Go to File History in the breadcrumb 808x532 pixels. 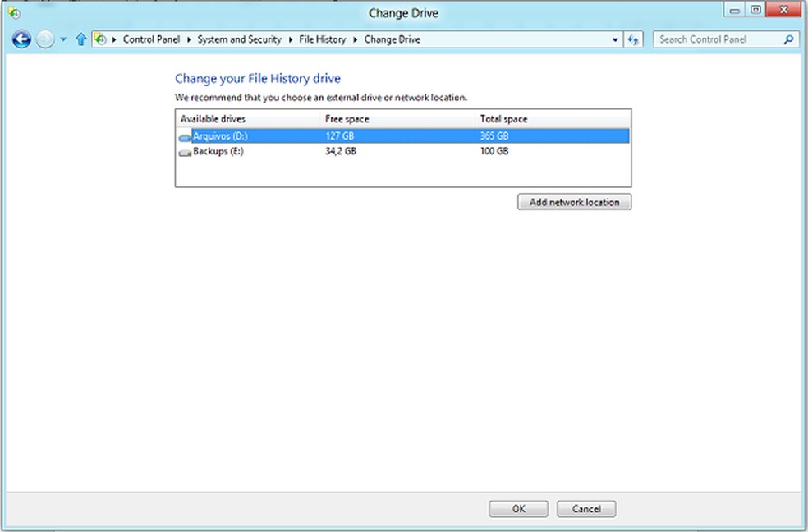322,39
